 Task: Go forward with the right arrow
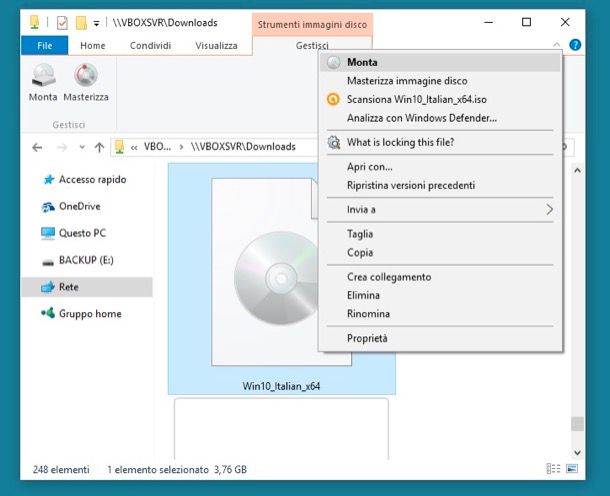pos(62,147)
